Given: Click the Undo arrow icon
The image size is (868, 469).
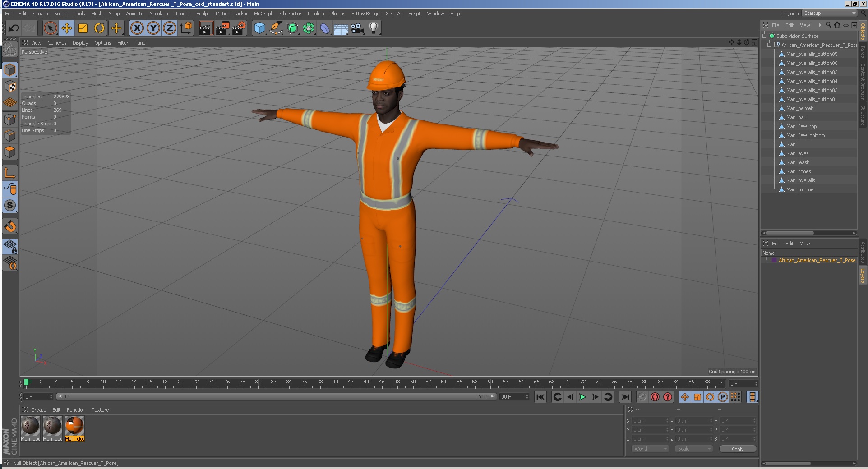Looking at the screenshot, I should [14, 28].
